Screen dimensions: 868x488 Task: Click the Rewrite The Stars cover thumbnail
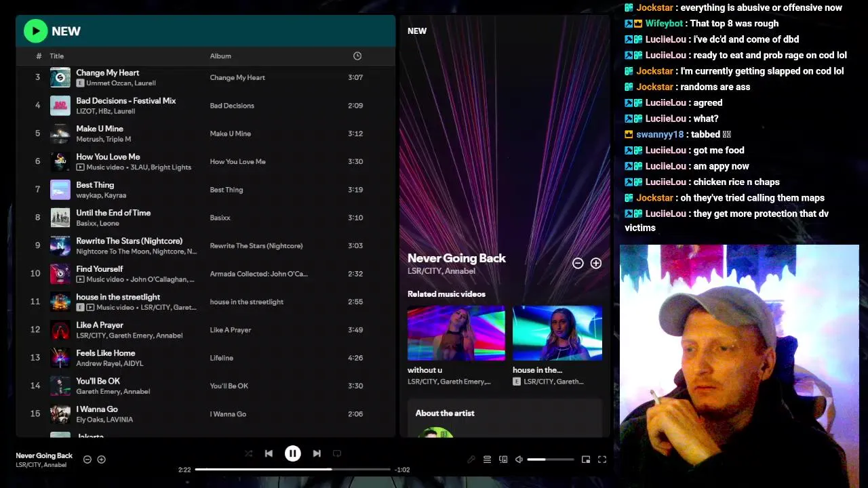60,245
